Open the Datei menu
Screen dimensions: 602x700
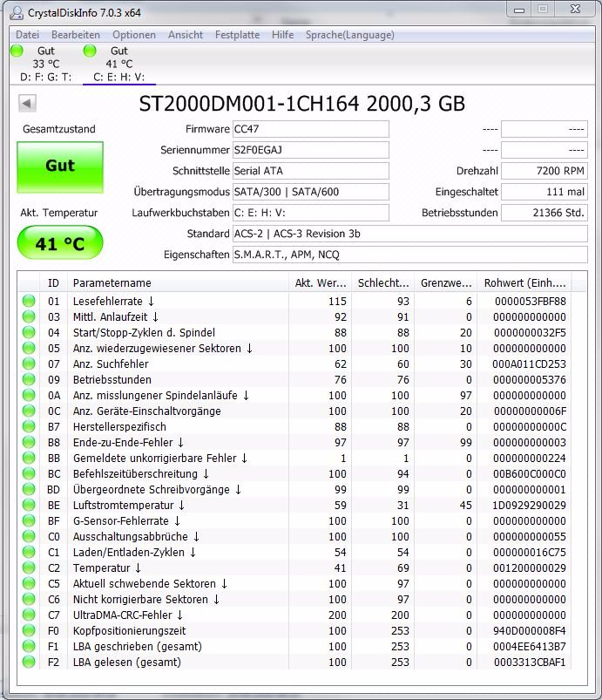click(27, 35)
